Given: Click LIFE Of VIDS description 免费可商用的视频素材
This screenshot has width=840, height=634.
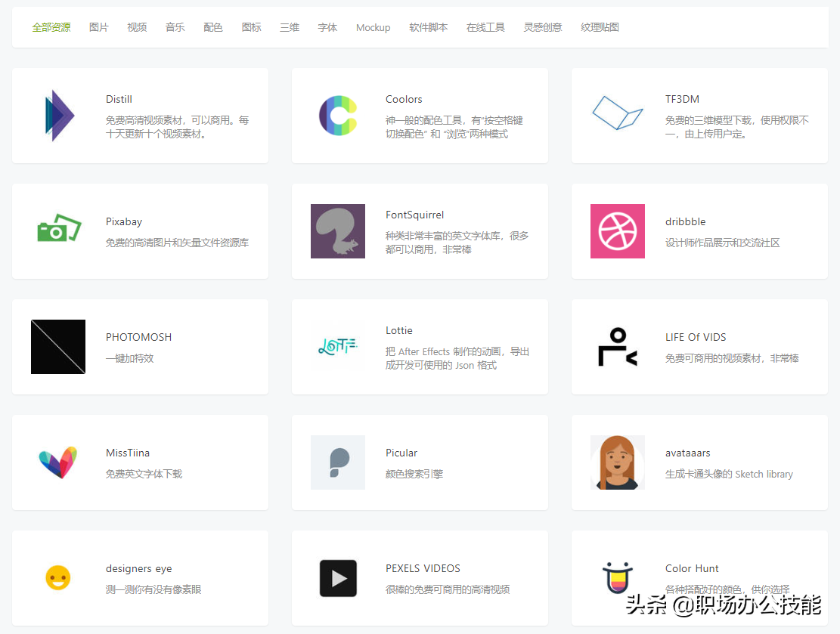Looking at the screenshot, I should pos(733,358).
